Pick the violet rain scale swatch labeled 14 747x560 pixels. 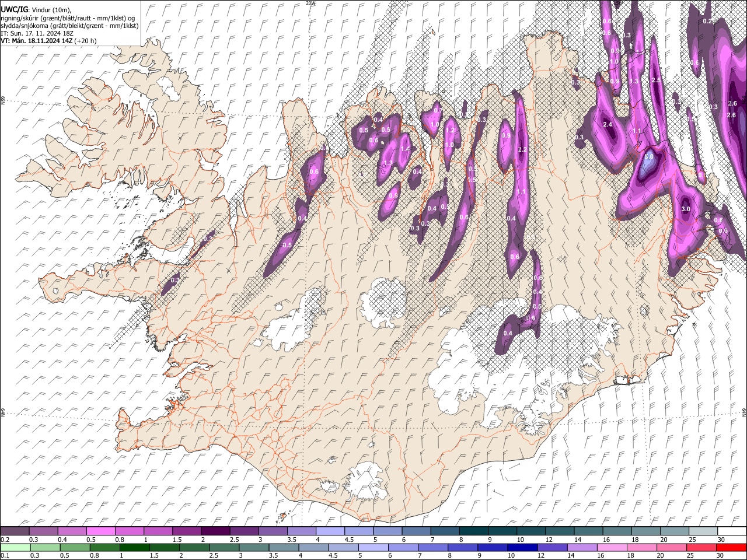pyautogui.click(x=581, y=548)
